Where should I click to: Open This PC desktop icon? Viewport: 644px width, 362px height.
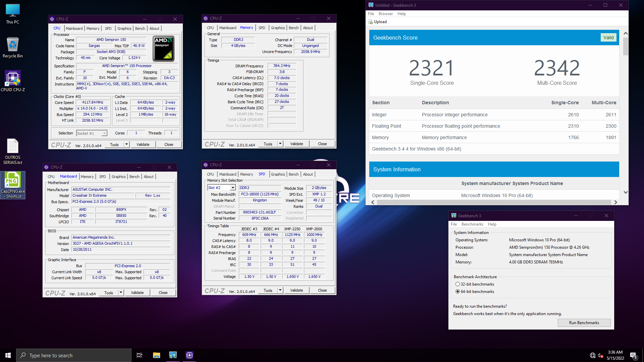pyautogui.click(x=13, y=14)
